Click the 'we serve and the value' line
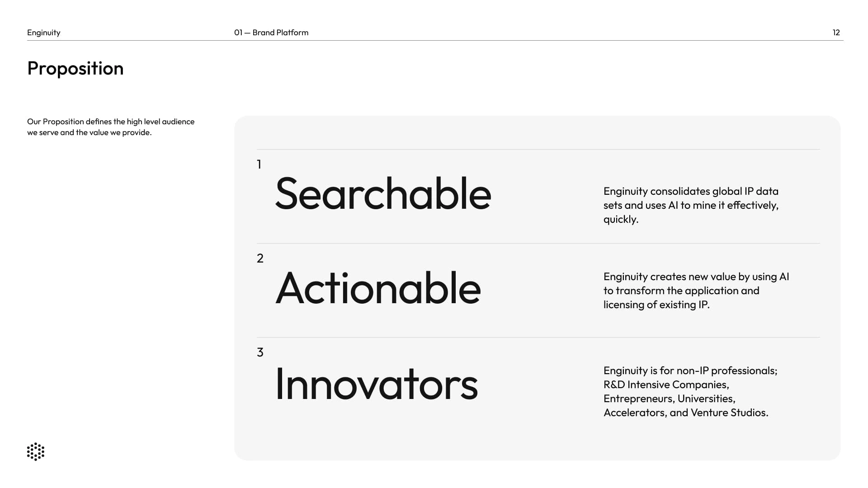The image size is (868, 488). [89, 132]
